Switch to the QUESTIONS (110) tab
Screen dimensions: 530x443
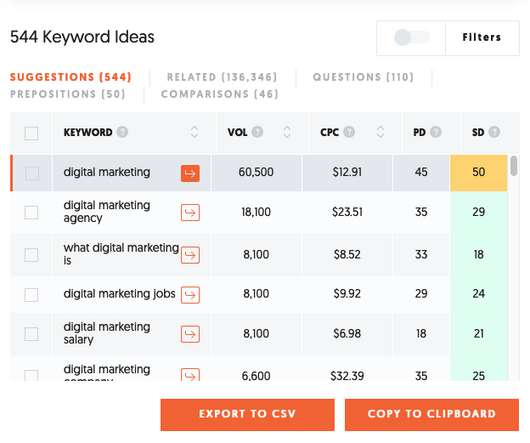point(363,77)
